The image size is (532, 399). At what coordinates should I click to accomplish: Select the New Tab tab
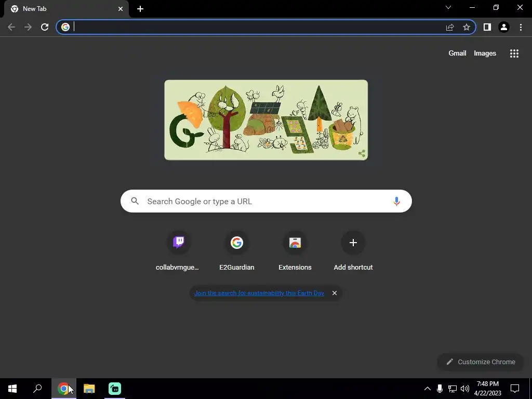66,9
